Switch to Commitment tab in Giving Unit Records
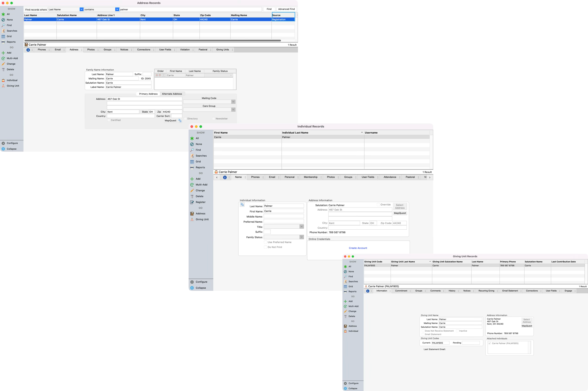The width and height of the screenshot is (588, 391). 401,291
